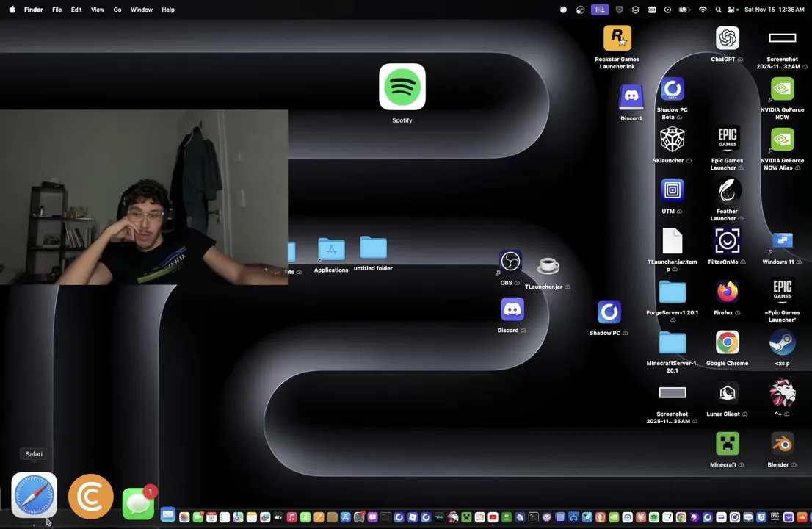Viewport: 812px width, 529px height.
Task: Click the date Sat Nov 15 12:38 AM
Action: (x=775, y=10)
